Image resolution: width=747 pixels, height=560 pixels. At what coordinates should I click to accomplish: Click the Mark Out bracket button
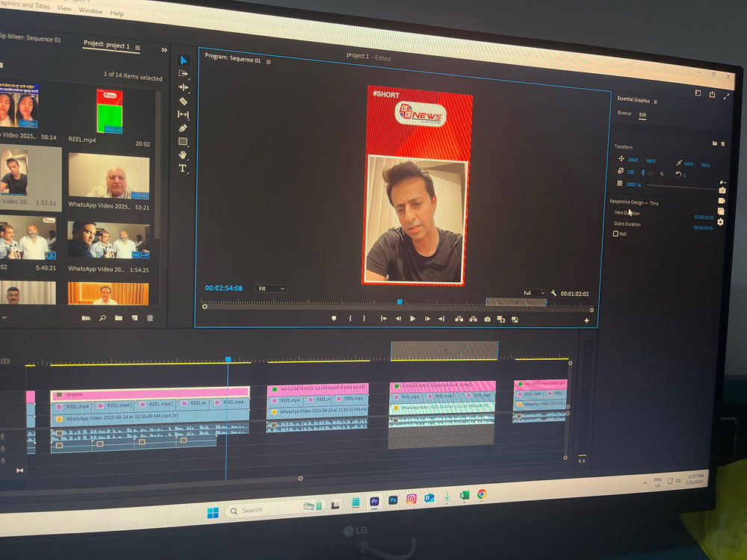[x=364, y=318]
